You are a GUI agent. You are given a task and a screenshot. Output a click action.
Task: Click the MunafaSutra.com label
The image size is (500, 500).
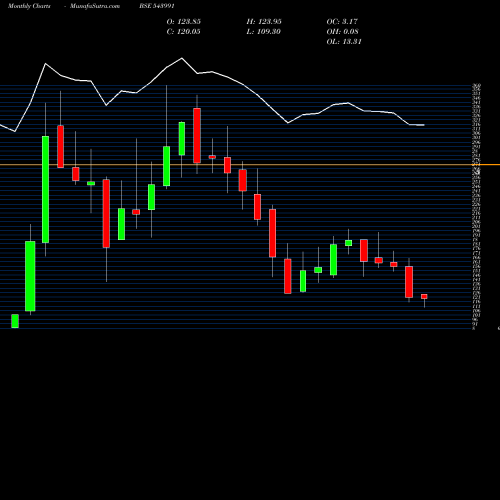point(95,6)
